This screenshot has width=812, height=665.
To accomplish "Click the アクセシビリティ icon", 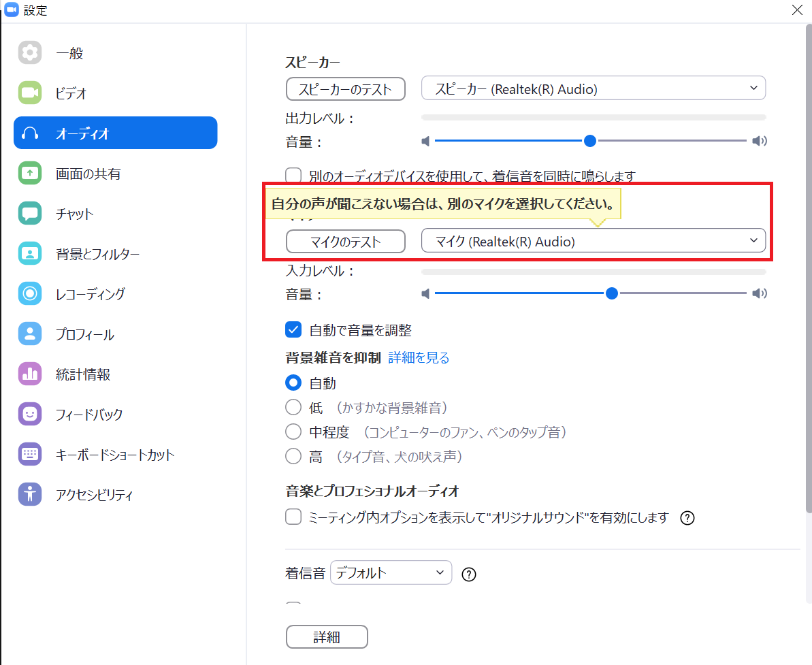I will pos(30,495).
